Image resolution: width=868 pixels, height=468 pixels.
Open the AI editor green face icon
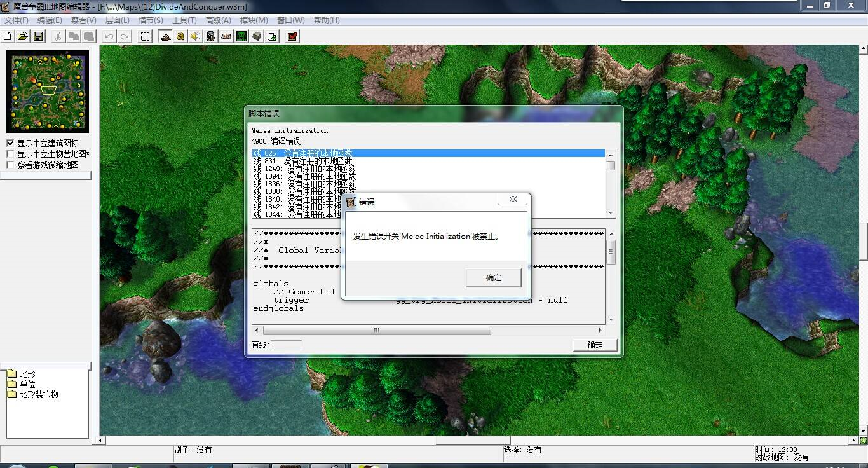pos(241,36)
